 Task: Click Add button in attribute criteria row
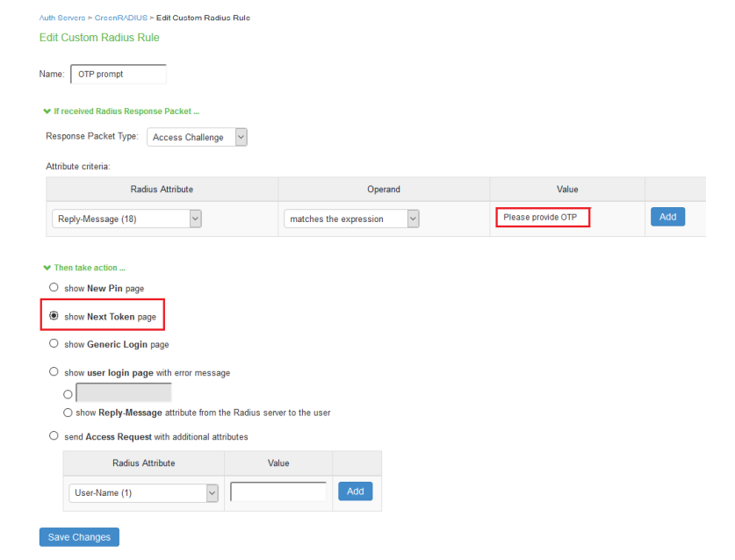point(667,218)
